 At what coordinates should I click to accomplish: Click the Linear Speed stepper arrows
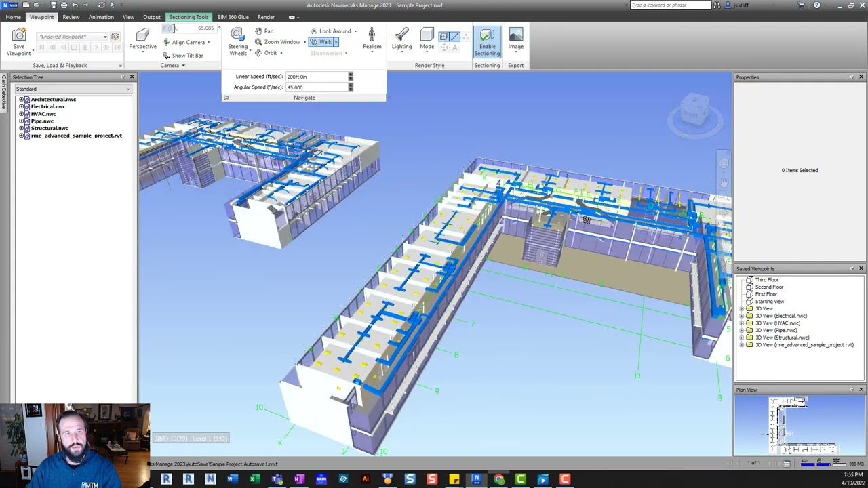pyautogui.click(x=351, y=77)
